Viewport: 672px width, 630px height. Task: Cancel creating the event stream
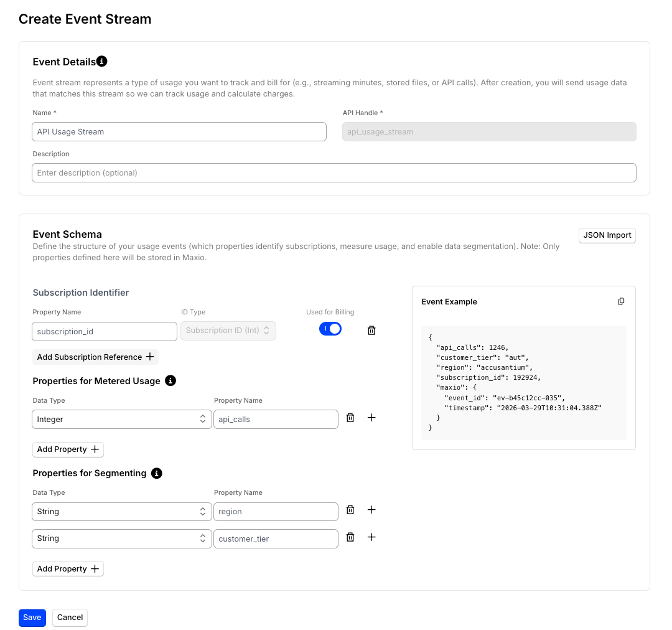click(70, 618)
